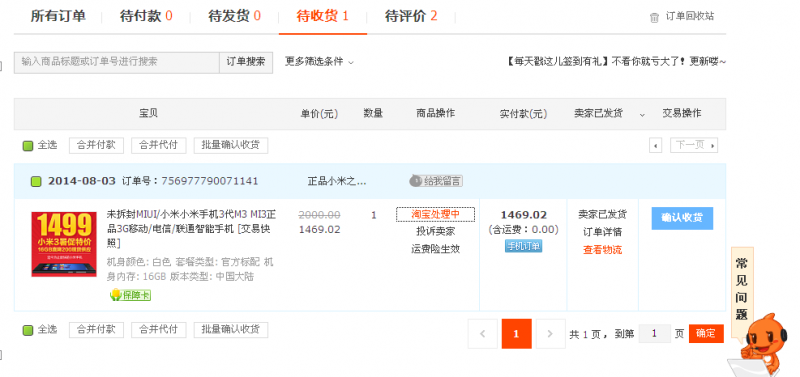Switch to the 待发货 tab
This screenshot has height=377, width=800.
[234, 16]
